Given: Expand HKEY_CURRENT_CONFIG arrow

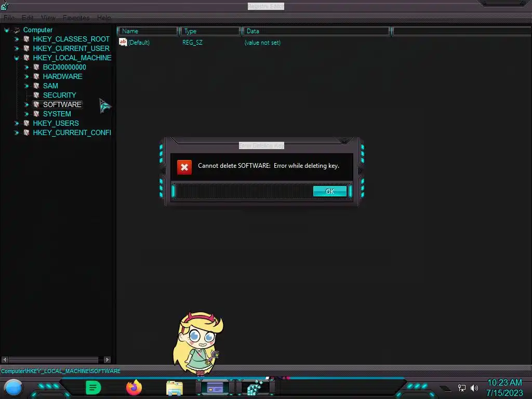Looking at the screenshot, I should tap(16, 132).
